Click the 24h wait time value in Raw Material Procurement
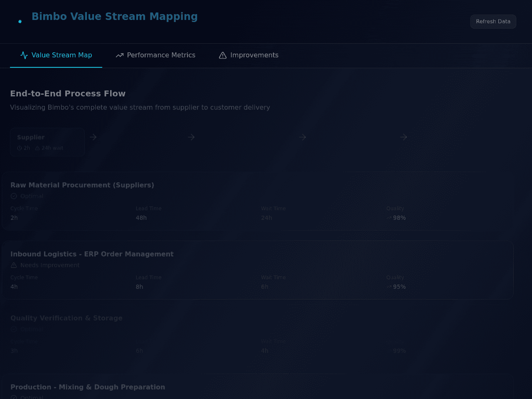Viewport: 532px width, 399px height. [x=267, y=218]
